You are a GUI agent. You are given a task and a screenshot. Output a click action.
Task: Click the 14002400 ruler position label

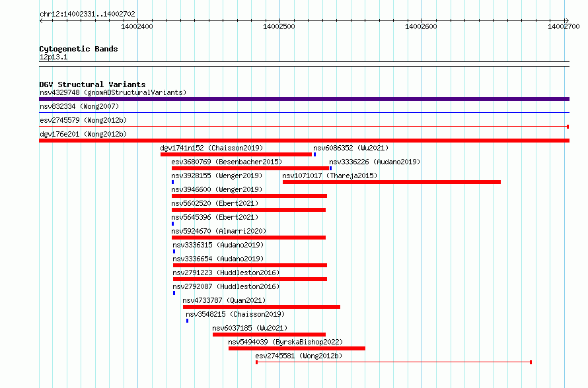pyautogui.click(x=137, y=26)
